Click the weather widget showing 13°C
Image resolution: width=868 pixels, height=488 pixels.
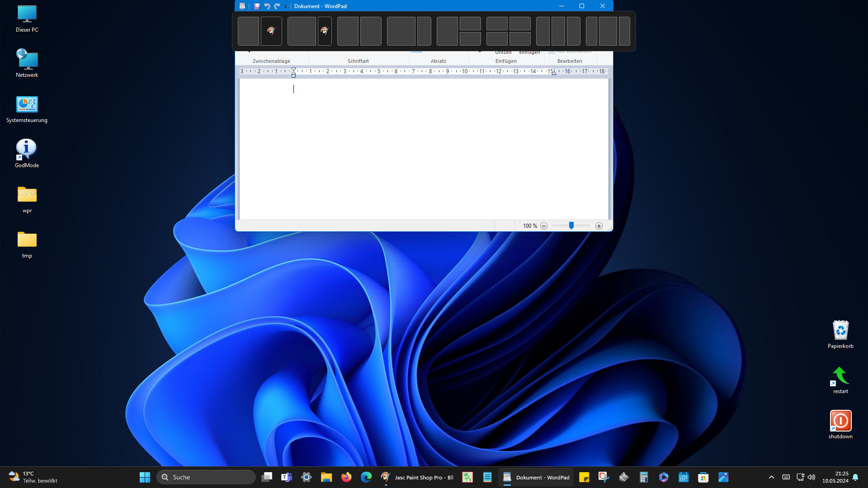pos(33,477)
